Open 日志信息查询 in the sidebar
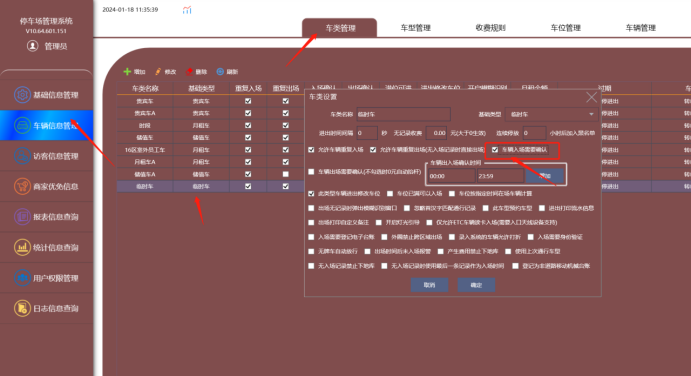This screenshot has height=376, width=691. (x=46, y=308)
